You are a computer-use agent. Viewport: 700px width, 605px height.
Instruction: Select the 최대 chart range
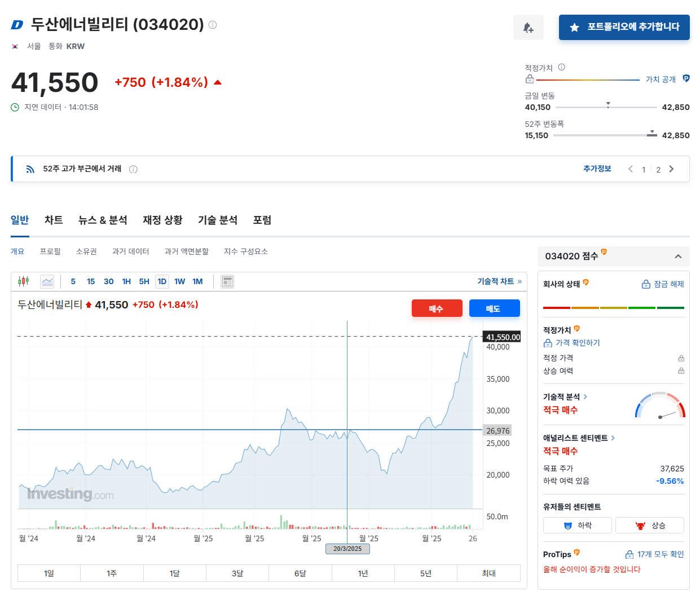tap(489, 573)
